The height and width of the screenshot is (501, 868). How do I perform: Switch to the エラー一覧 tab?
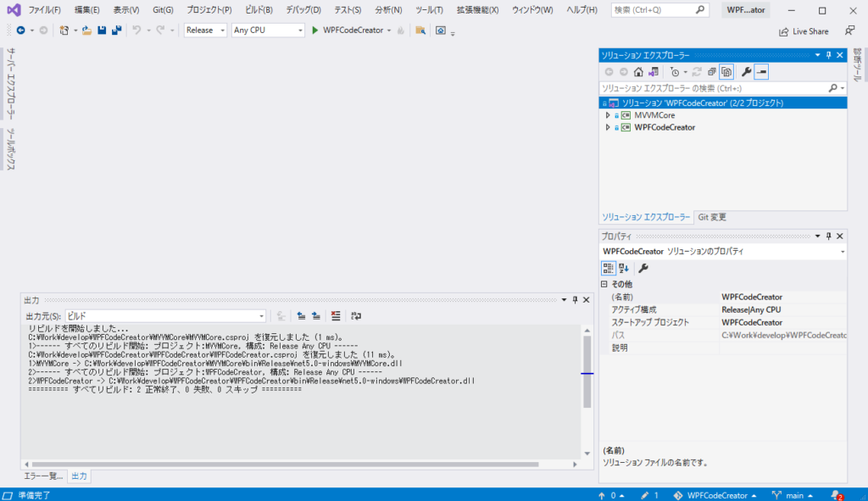click(43, 476)
